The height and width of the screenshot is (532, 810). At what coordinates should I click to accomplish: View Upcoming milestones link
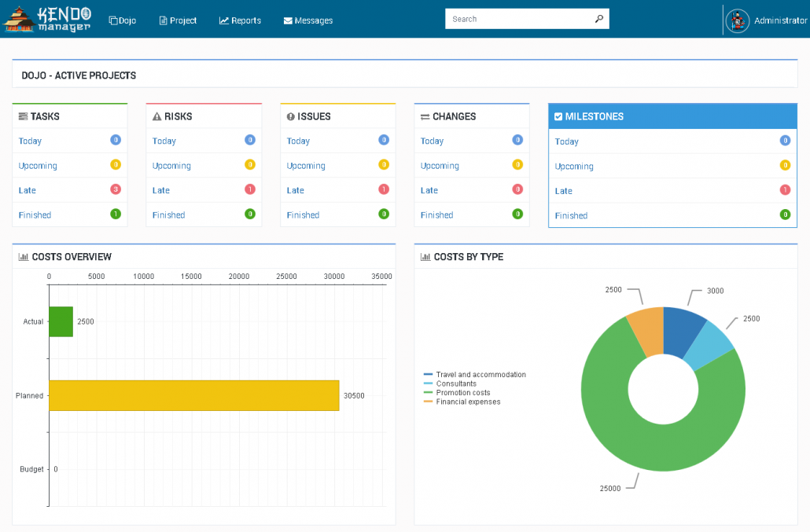574,167
